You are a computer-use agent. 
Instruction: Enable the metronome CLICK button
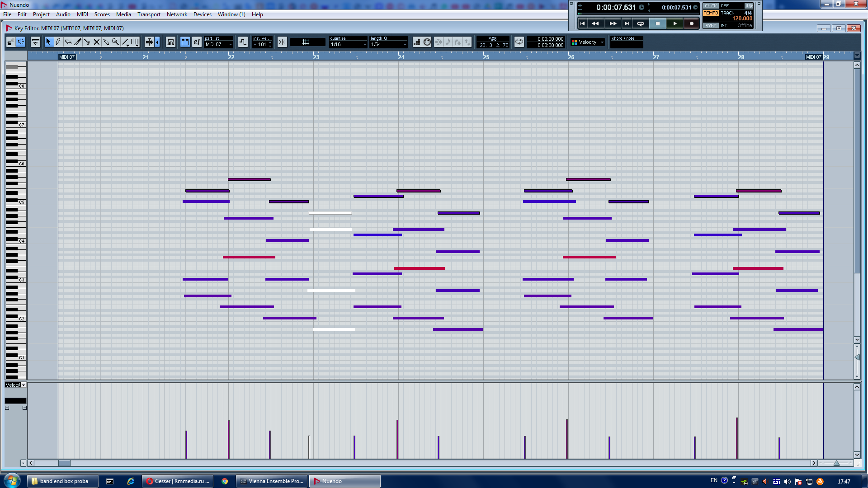pos(711,6)
